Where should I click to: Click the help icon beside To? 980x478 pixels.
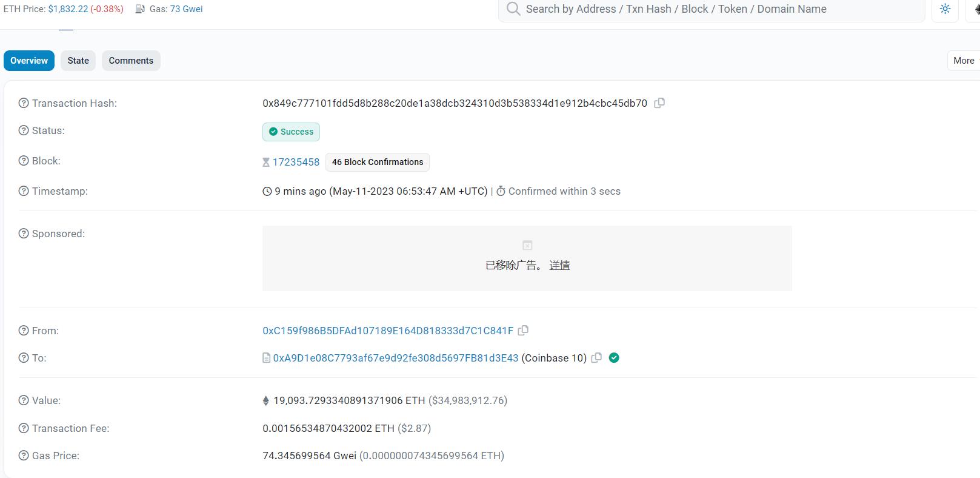[24, 358]
